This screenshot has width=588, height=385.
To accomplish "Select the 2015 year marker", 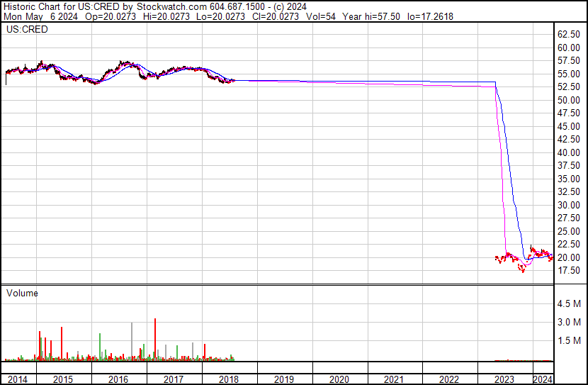I will pos(64,379).
